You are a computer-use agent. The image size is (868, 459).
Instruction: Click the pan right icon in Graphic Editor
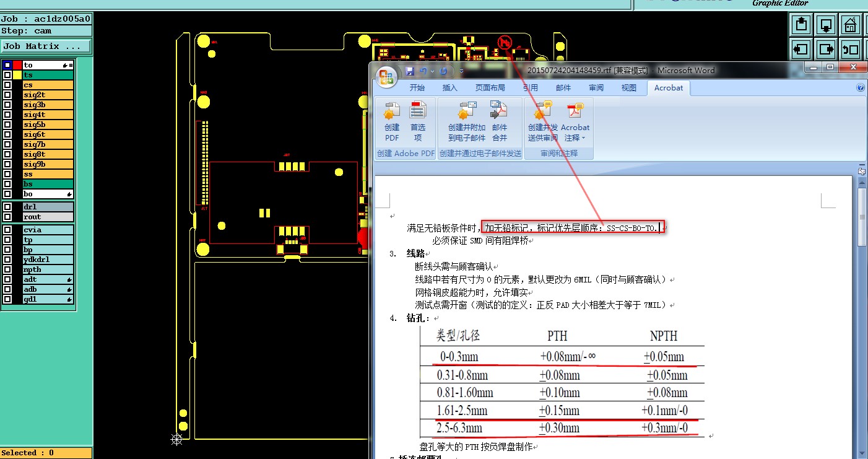(827, 49)
